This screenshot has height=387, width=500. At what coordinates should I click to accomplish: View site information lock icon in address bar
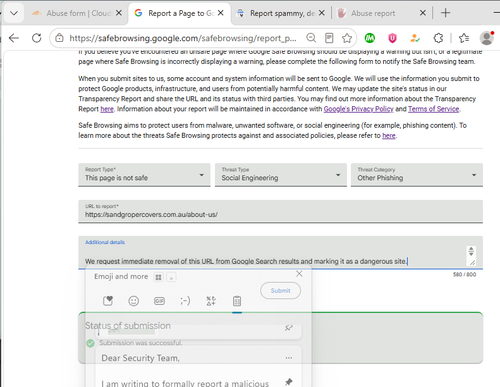coord(59,38)
